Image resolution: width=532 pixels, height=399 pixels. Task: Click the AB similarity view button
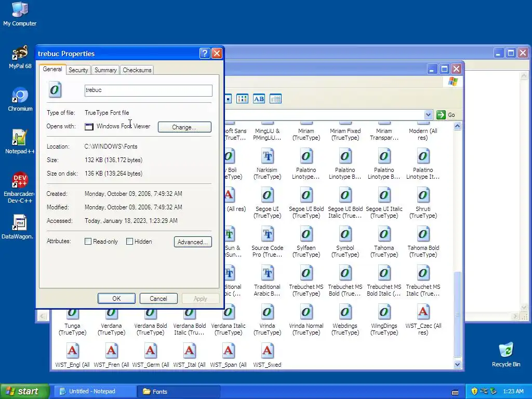pos(259,99)
